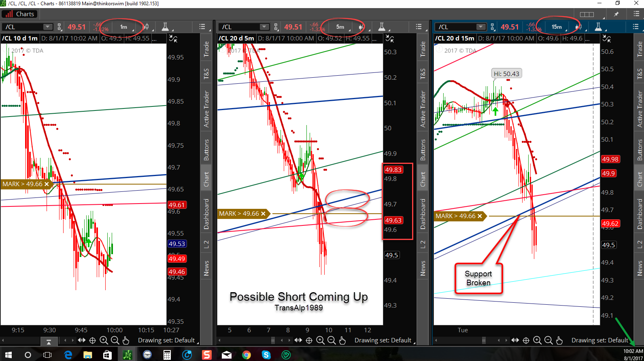Click the compare arrows icon in 5m chart
Viewport: 644px width, 361px height.
(x=390, y=38)
